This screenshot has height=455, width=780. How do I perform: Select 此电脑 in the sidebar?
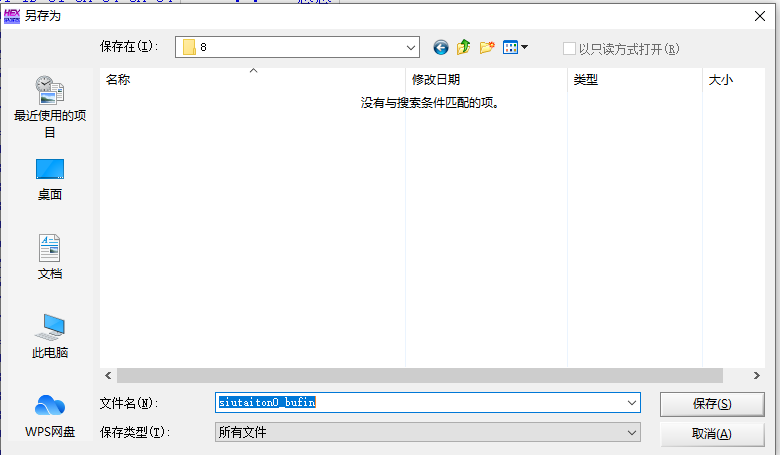pyautogui.click(x=49, y=337)
